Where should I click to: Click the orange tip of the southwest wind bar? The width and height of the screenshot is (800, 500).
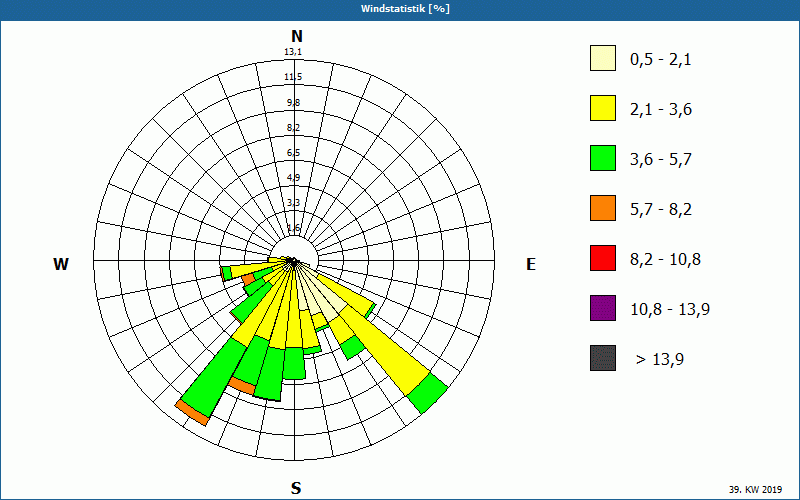(x=192, y=413)
